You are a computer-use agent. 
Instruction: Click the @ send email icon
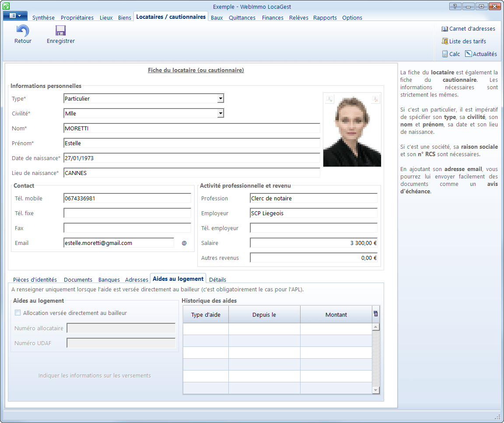pos(184,243)
